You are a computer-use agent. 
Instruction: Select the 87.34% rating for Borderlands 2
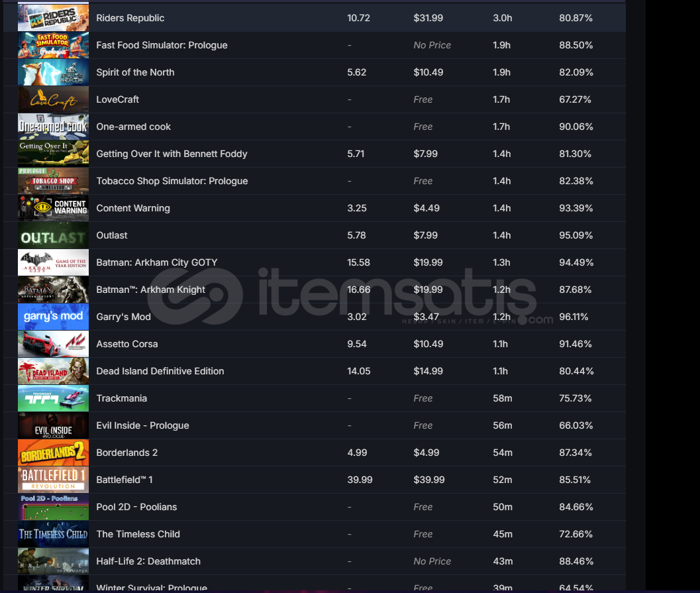[x=575, y=453]
